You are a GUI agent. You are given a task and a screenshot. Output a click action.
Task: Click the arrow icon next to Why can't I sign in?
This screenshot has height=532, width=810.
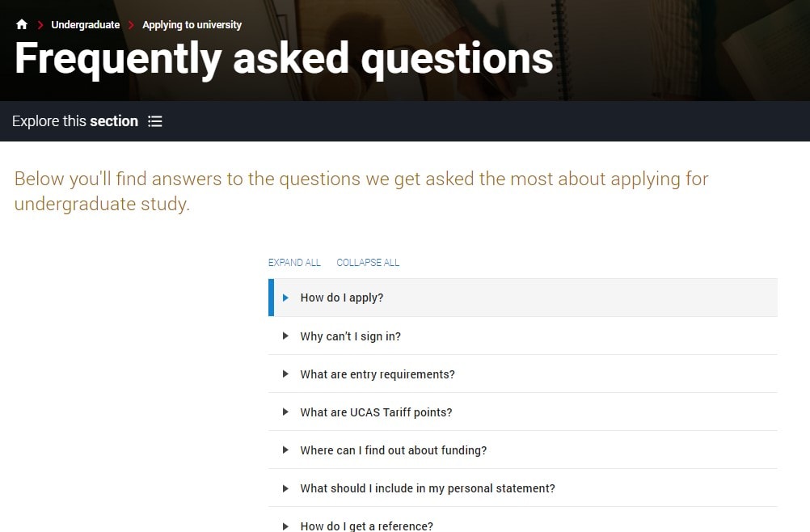pyautogui.click(x=285, y=336)
